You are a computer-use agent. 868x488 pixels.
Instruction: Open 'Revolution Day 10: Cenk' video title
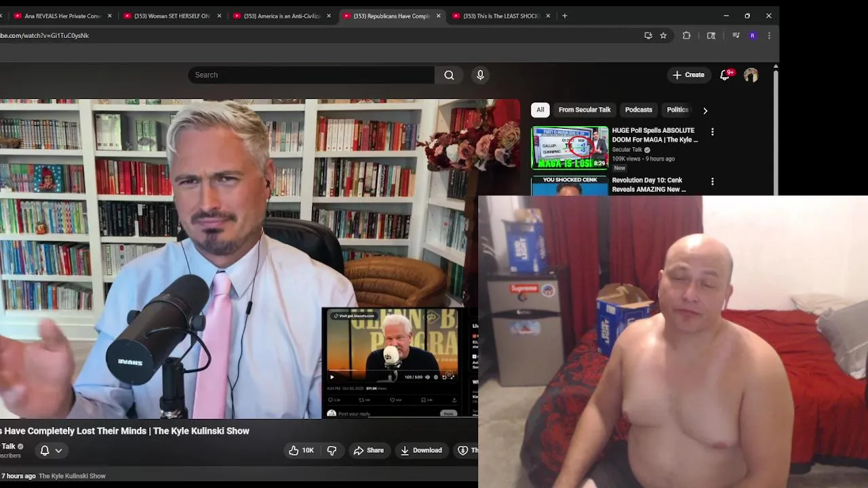tap(649, 184)
